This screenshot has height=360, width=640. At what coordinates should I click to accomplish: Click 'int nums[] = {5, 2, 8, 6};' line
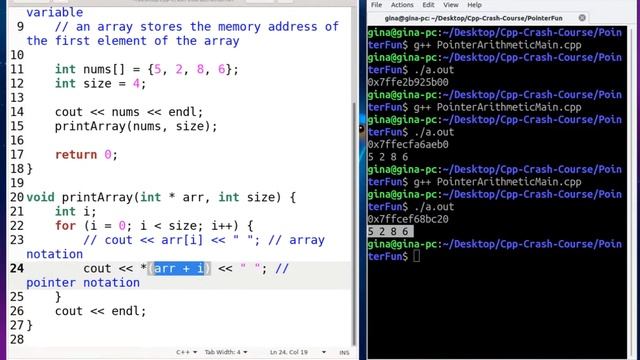(x=147, y=69)
